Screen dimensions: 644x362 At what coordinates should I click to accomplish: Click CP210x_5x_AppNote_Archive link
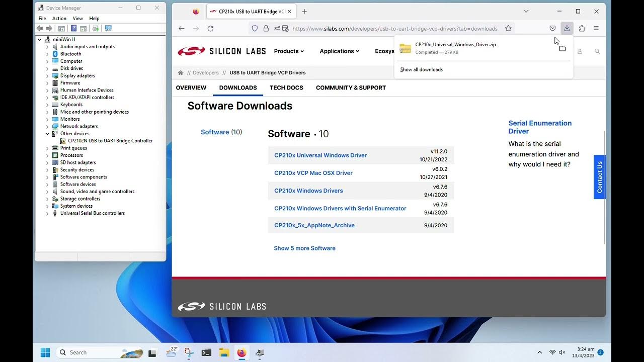314,225
